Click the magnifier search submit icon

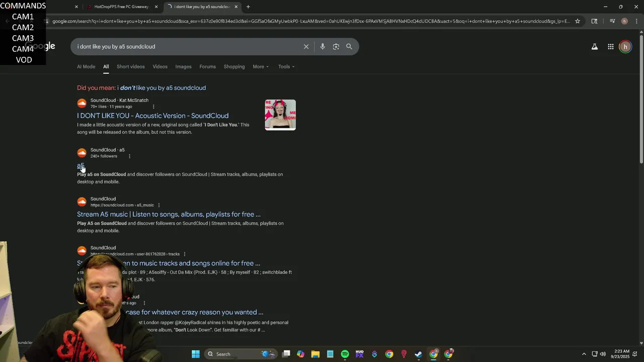click(x=349, y=47)
